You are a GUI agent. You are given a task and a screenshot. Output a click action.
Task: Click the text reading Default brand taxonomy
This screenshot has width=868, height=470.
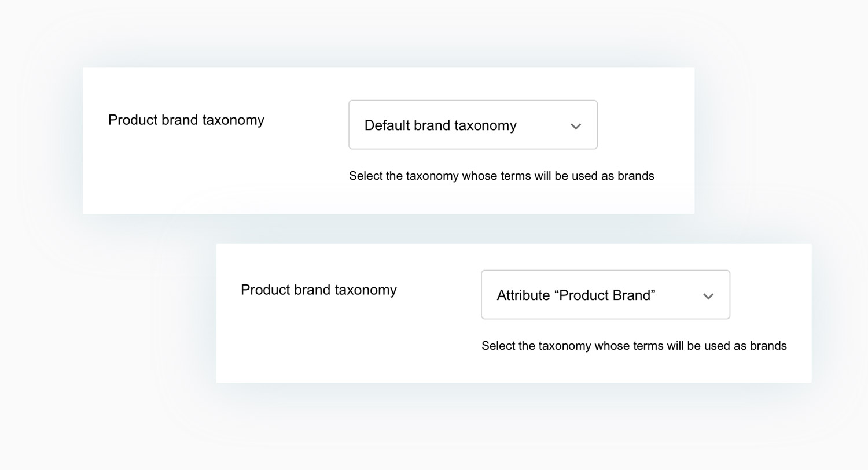click(440, 125)
